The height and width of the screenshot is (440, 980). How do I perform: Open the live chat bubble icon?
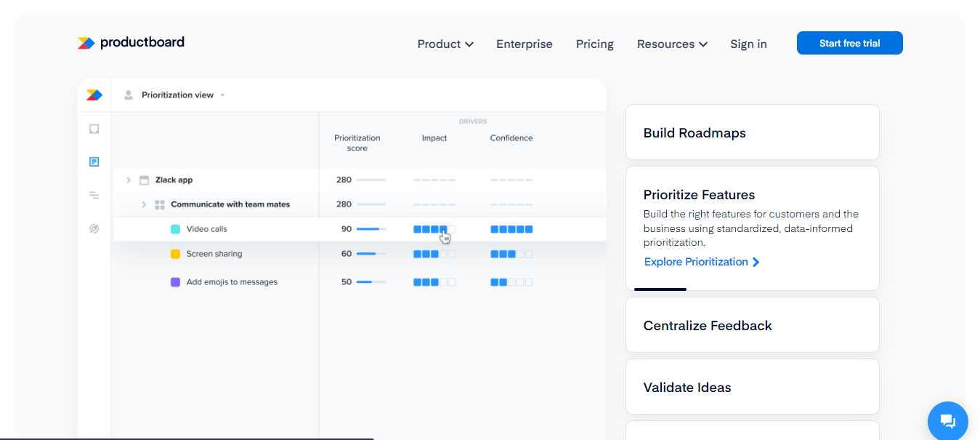[947, 421]
